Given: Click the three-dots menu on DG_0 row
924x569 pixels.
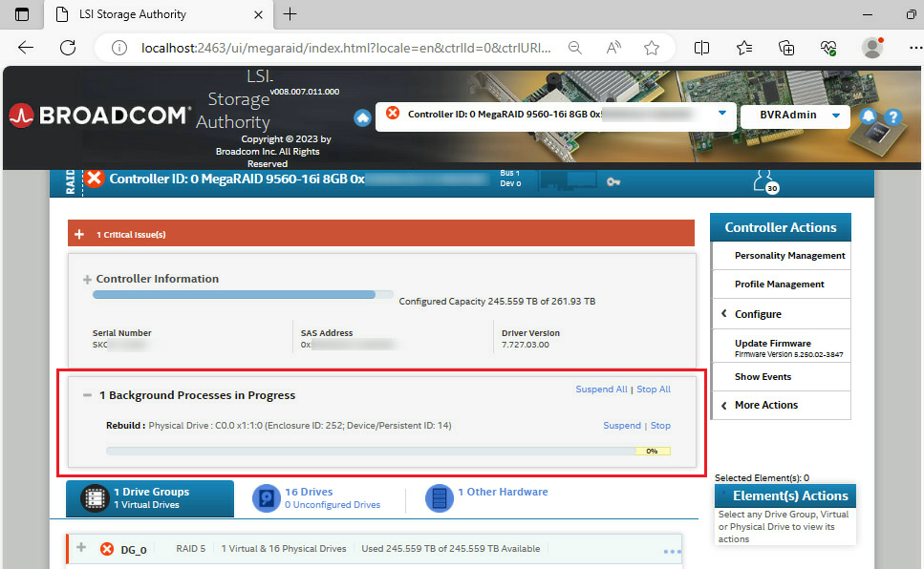Looking at the screenshot, I should tap(672, 552).
